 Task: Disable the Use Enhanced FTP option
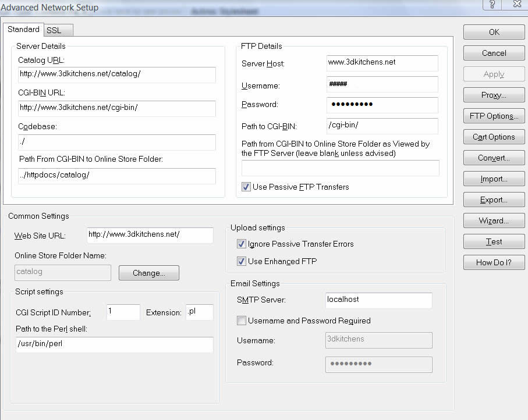click(242, 261)
